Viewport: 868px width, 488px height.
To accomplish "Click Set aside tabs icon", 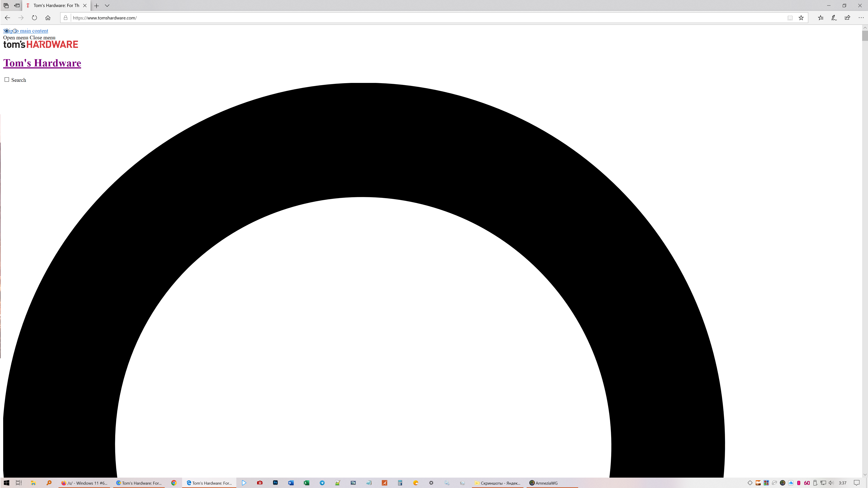I will [x=17, y=5].
